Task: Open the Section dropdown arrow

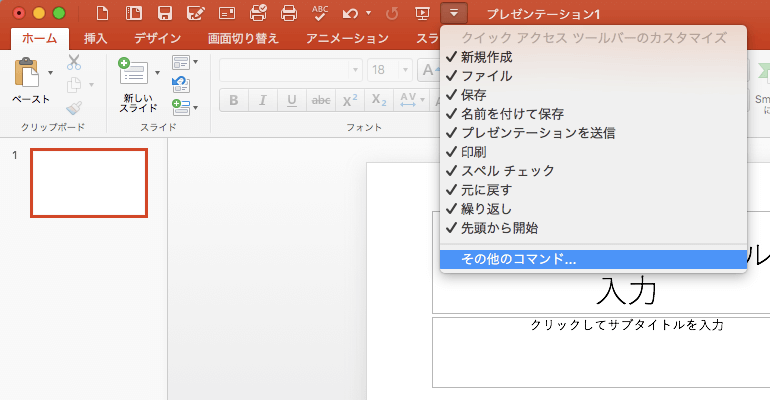Action: pos(195,107)
